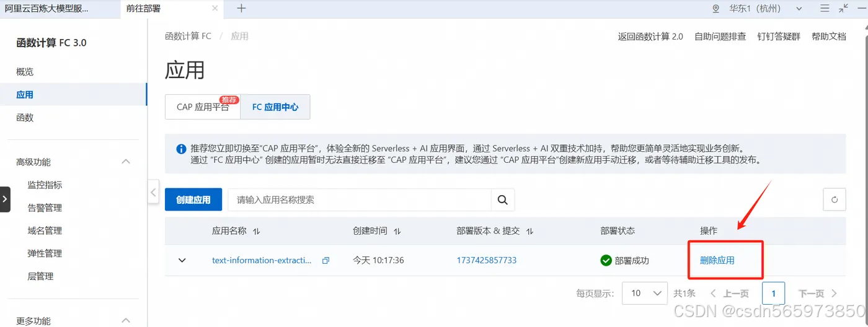Click the 今天 10:17:36 creation time cell

[378, 261]
